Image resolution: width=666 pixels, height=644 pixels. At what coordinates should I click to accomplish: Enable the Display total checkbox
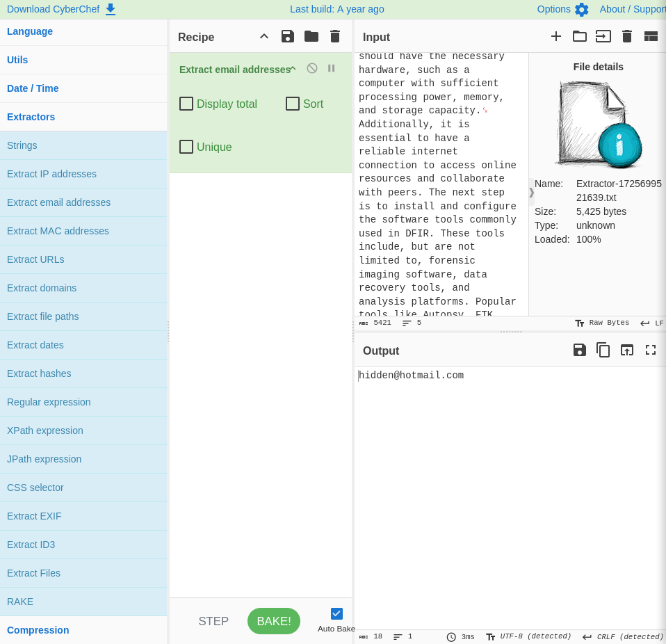186,104
